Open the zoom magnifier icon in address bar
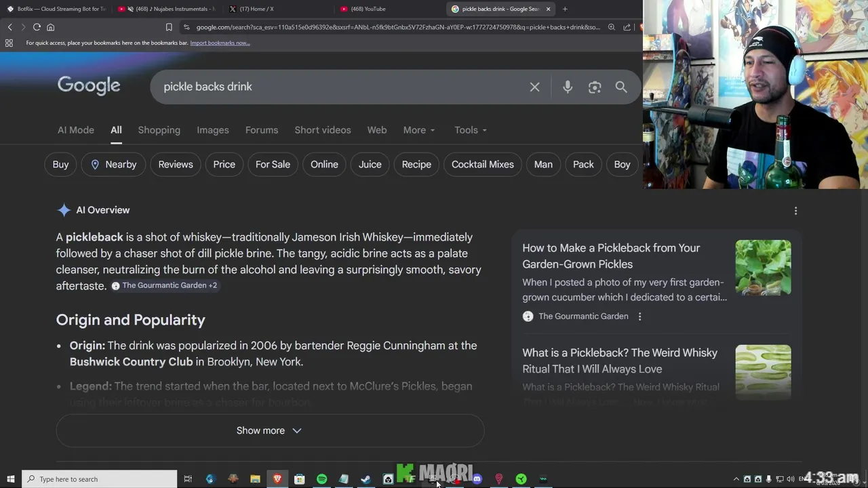This screenshot has height=488, width=868. point(612,27)
